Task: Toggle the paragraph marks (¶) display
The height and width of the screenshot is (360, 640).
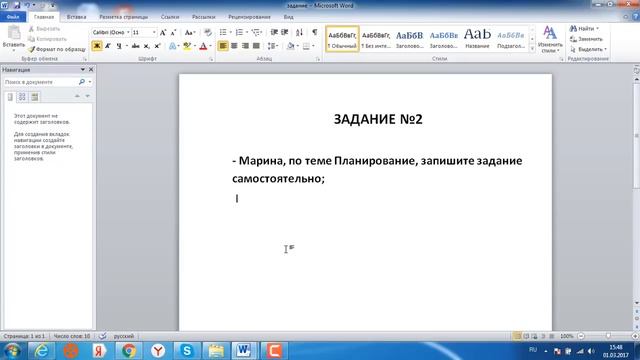Action: tap(315, 32)
